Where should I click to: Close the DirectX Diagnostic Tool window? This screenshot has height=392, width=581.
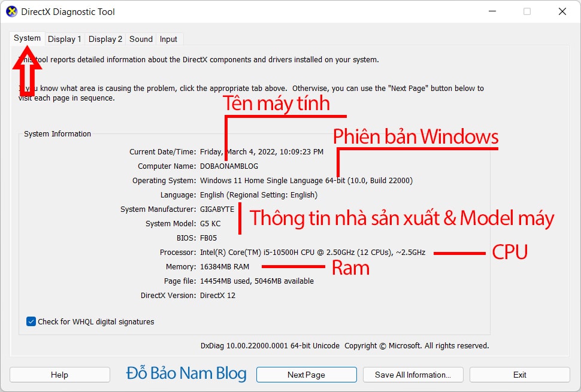562,11
